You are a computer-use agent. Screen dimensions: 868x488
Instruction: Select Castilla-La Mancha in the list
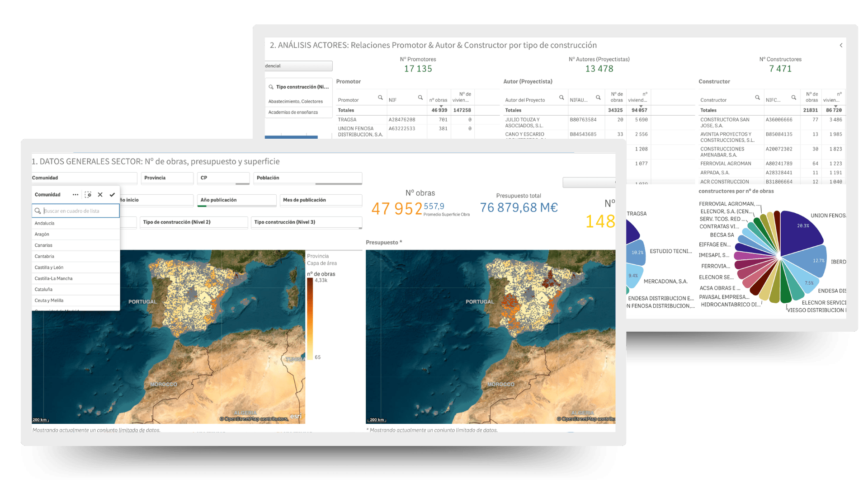pos(75,278)
